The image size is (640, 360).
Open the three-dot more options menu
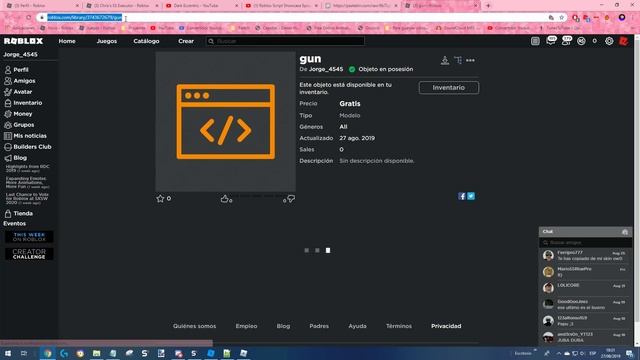coord(470,60)
